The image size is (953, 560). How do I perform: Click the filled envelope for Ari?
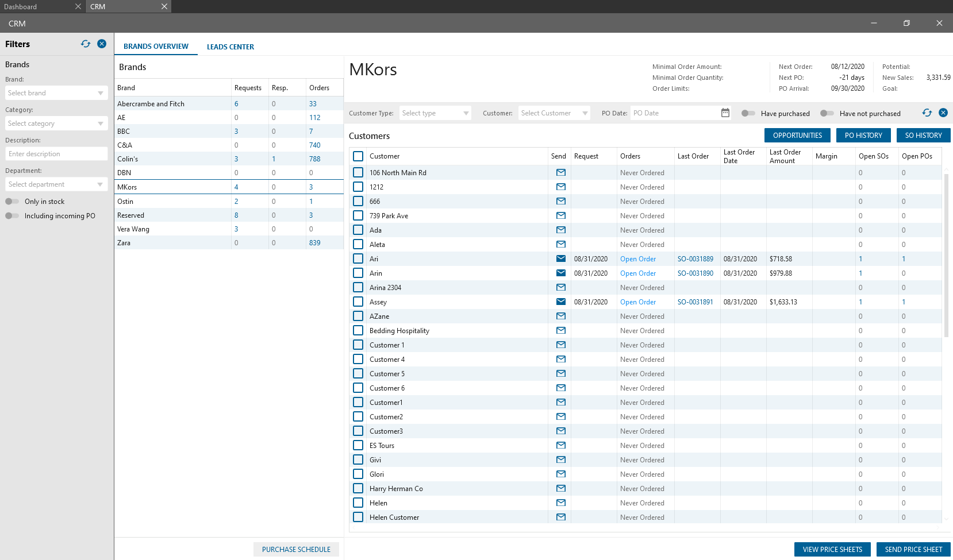(561, 258)
